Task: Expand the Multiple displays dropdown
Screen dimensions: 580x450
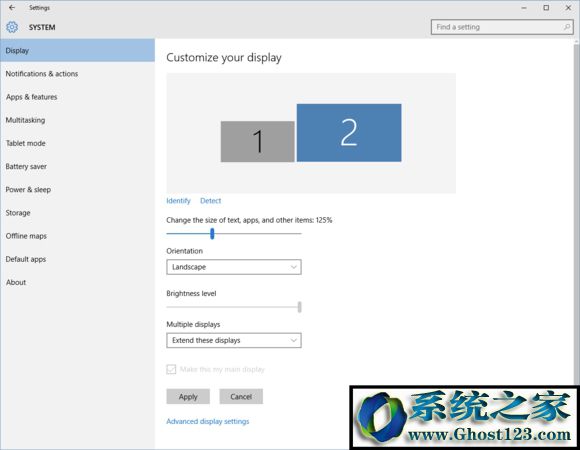Action: [234, 340]
